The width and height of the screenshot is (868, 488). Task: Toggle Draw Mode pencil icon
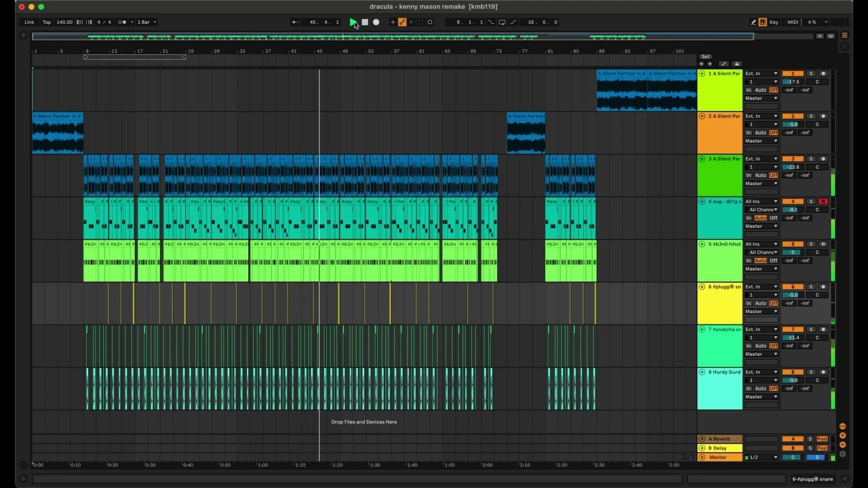point(753,22)
